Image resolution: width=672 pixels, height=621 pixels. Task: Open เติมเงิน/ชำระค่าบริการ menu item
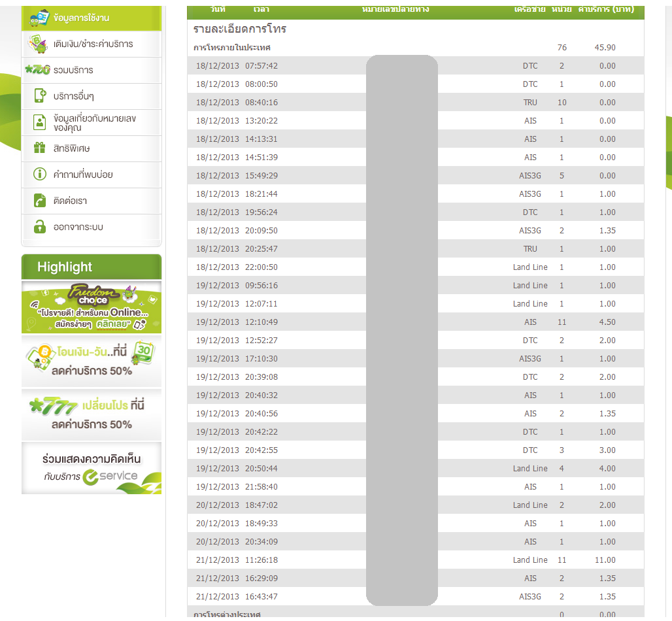coord(92,44)
